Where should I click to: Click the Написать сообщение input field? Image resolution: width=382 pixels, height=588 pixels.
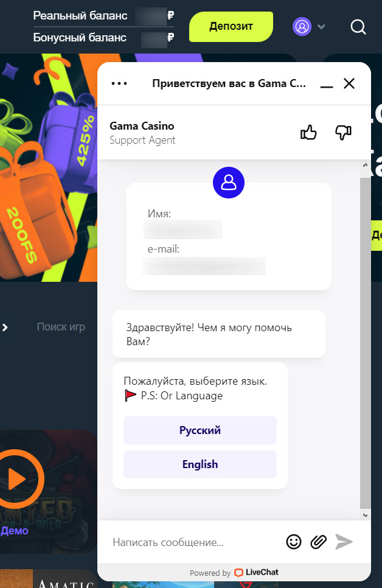[195, 542]
